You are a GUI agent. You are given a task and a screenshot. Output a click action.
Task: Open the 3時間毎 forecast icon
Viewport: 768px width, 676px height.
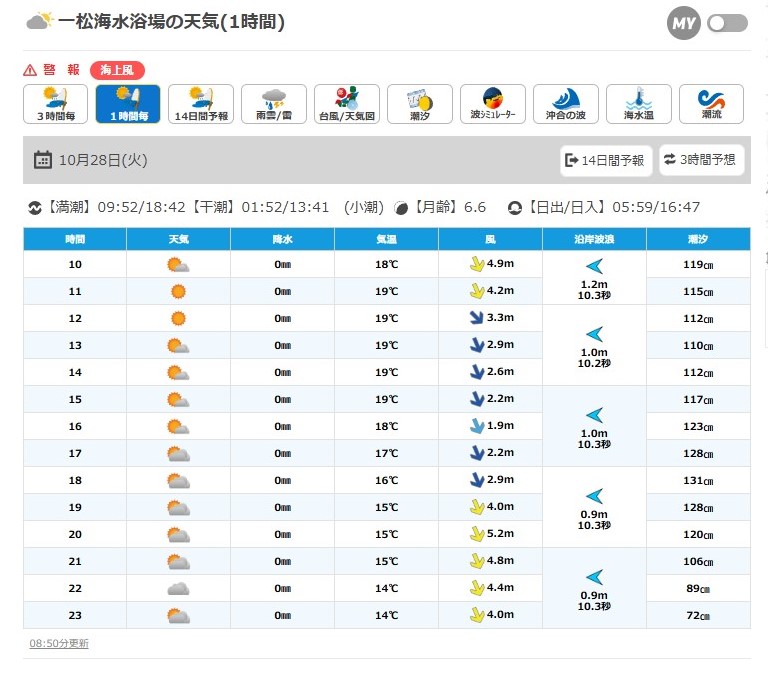(x=55, y=104)
